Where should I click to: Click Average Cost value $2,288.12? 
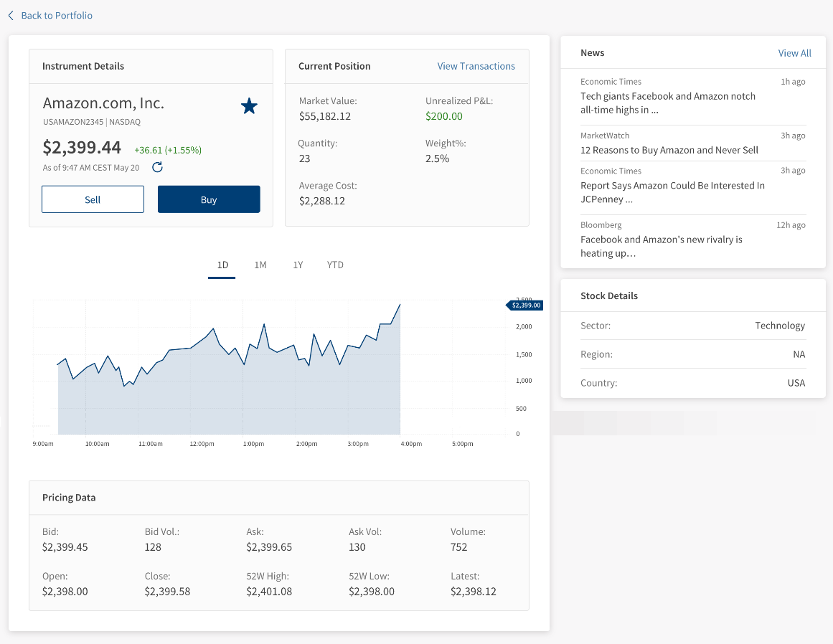pyautogui.click(x=322, y=202)
